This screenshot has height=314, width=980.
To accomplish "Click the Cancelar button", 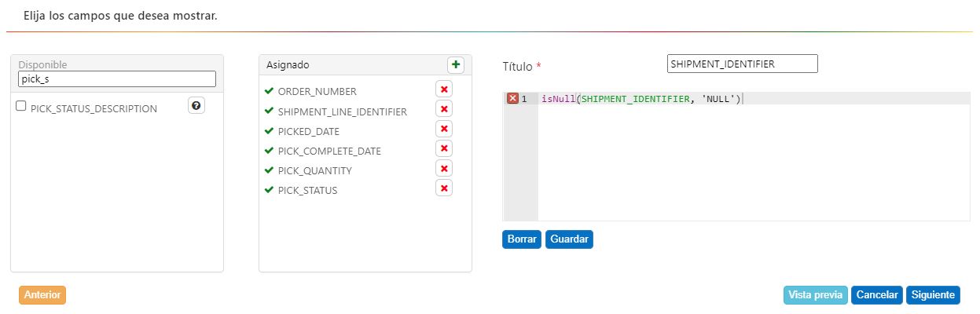I will click(x=877, y=295).
